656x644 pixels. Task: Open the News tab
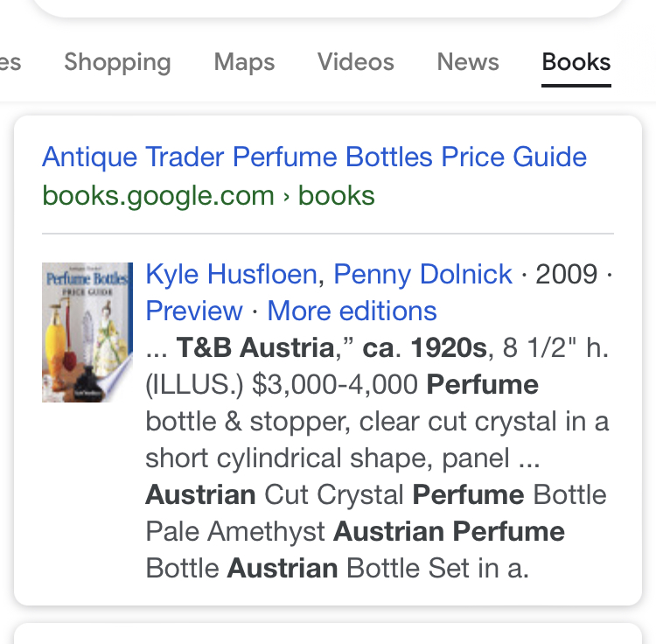(x=468, y=62)
